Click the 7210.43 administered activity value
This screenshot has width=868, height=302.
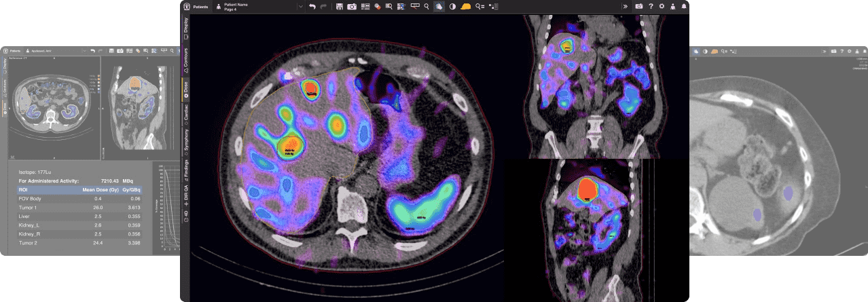click(111, 181)
